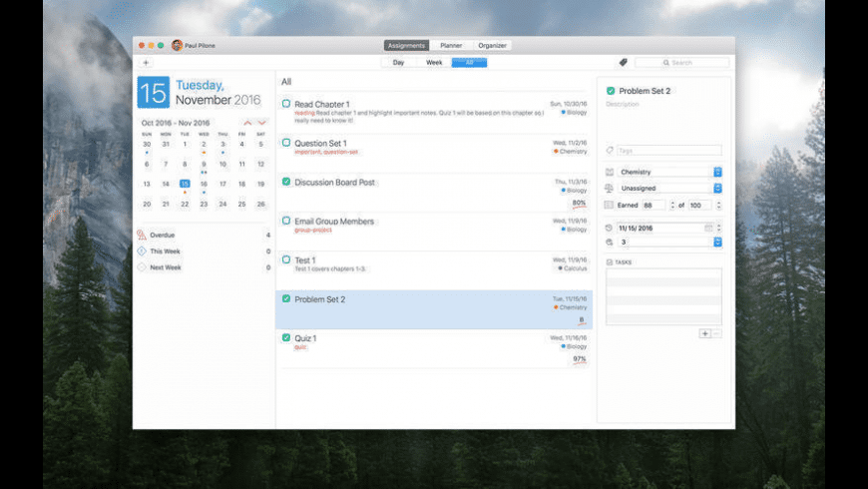Check off Test 1
The width and height of the screenshot is (868, 489).
[x=286, y=259]
